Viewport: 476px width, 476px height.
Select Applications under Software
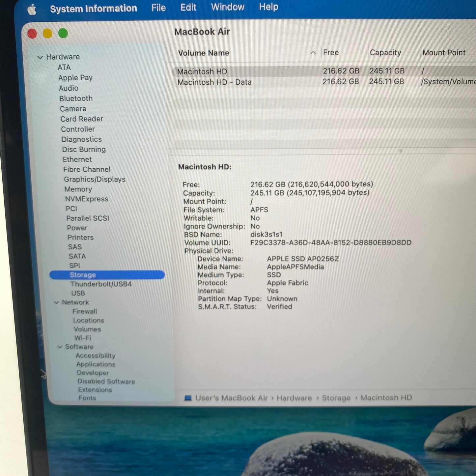coord(96,364)
